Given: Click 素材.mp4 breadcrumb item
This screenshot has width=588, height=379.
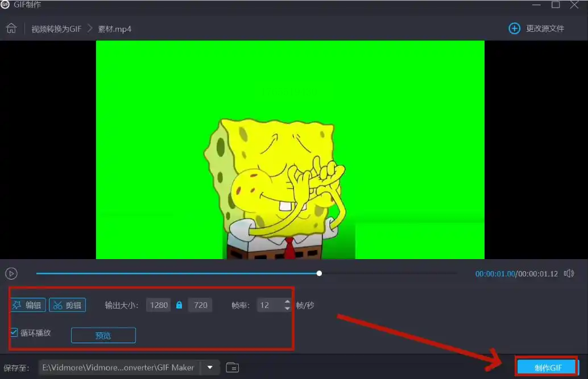Looking at the screenshot, I should pos(115,28).
